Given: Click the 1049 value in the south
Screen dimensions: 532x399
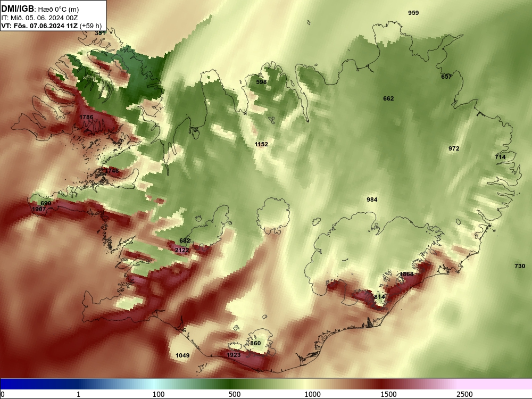Looking at the screenshot, I should (182, 355).
